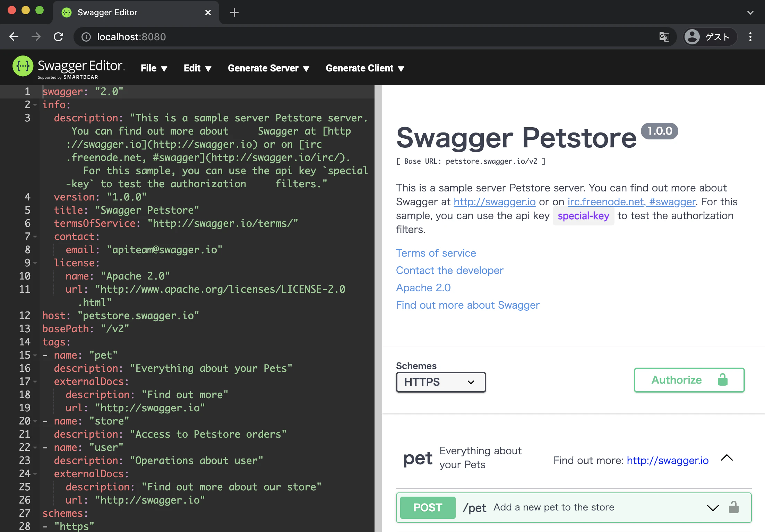Viewport: 765px width, 532px height.
Task: Open the Contact the developer link
Action: [x=449, y=271]
